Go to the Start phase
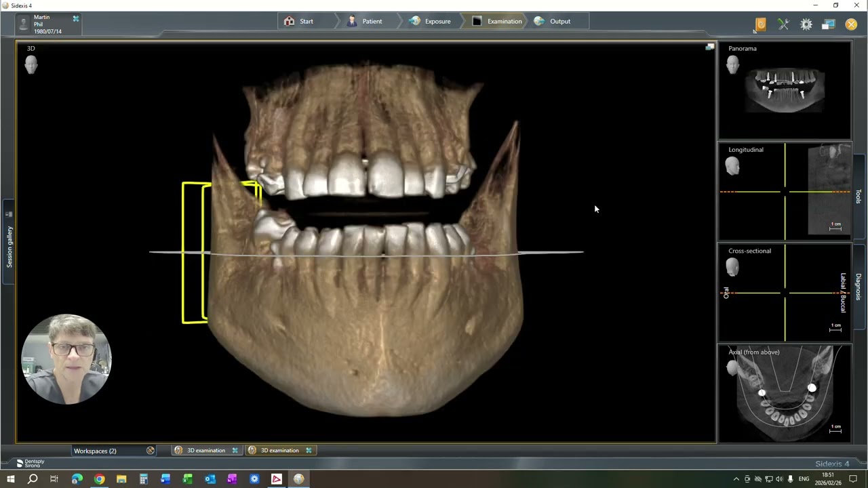 pyautogui.click(x=299, y=21)
